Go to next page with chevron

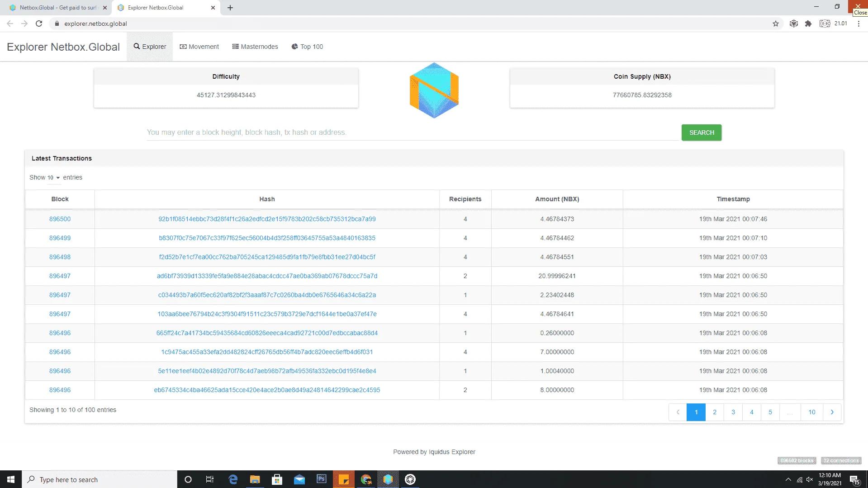point(832,412)
